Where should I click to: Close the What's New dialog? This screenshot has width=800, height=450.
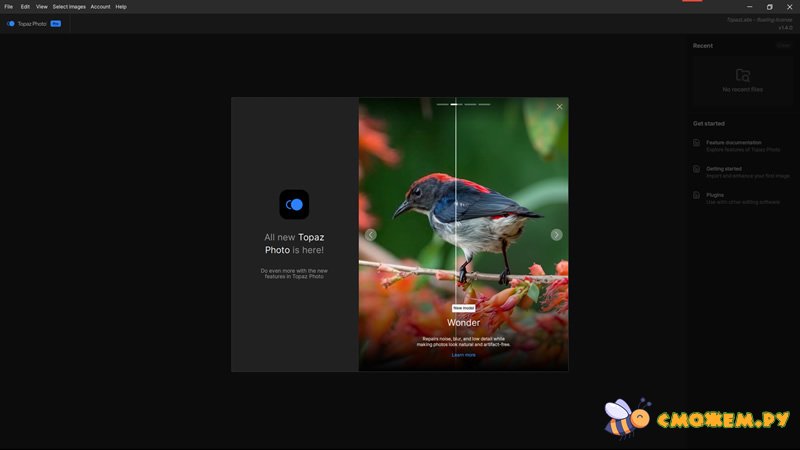[x=559, y=107]
